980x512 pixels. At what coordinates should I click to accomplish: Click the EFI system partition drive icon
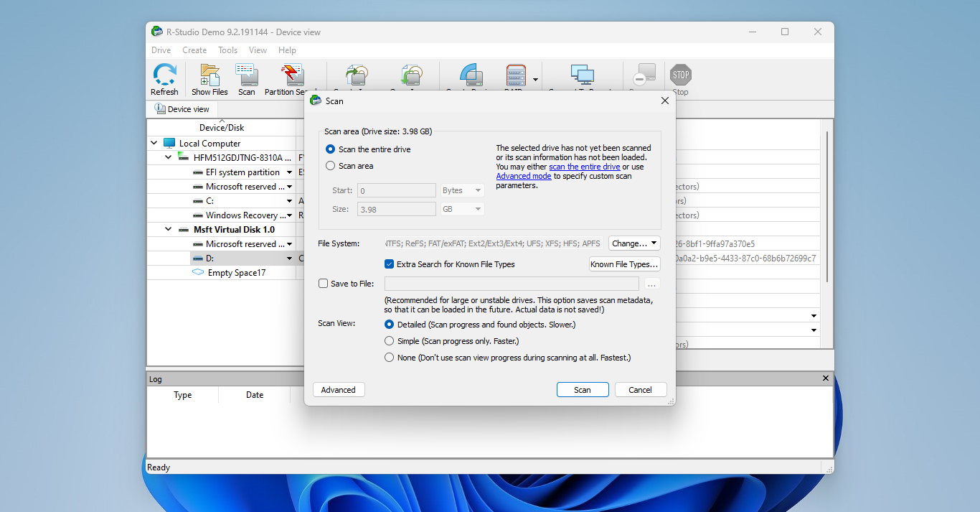coord(199,172)
